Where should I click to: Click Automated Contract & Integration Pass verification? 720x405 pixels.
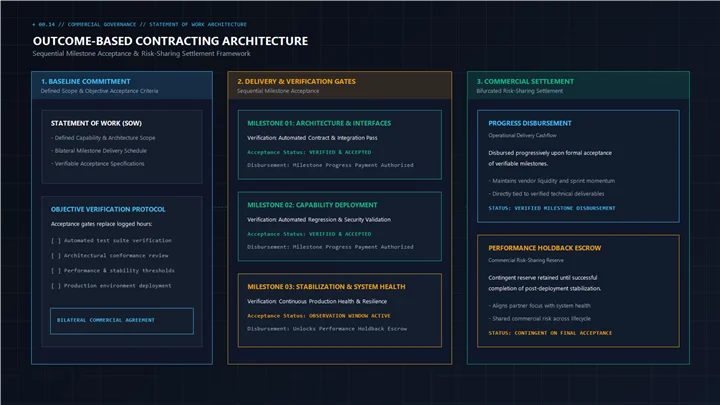(312, 138)
